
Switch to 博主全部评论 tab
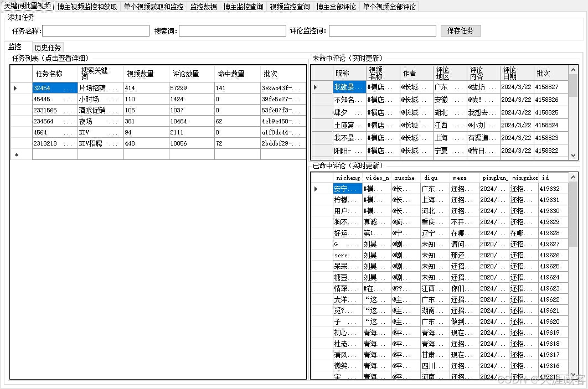pyautogui.click(x=337, y=7)
